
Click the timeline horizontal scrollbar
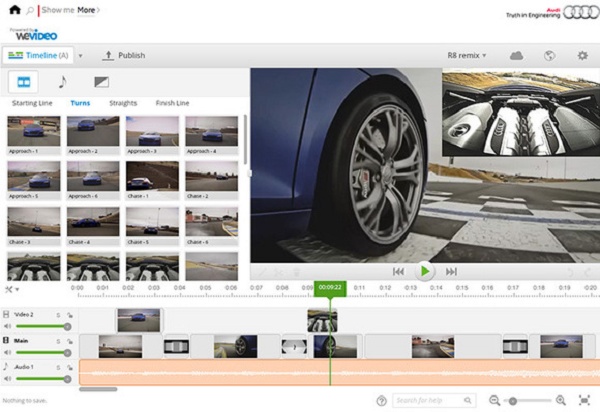[98, 389]
